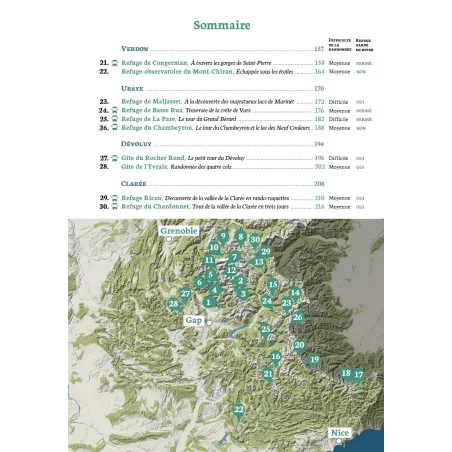The image size is (452, 452).
Task: Select map marker number 16
Action: 276,357
